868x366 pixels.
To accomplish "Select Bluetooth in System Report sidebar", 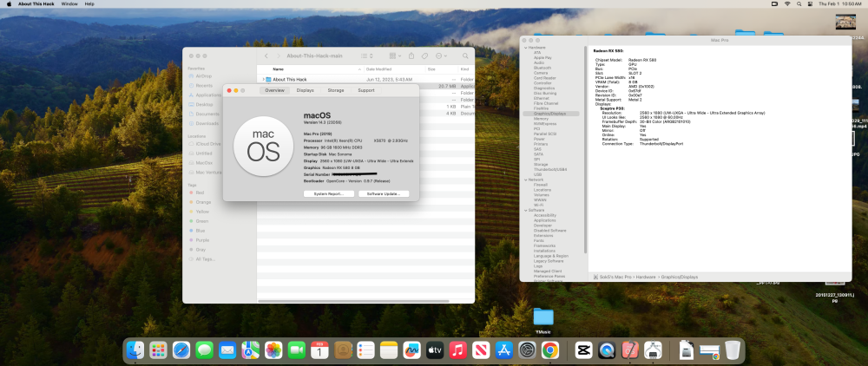I will click(x=542, y=68).
